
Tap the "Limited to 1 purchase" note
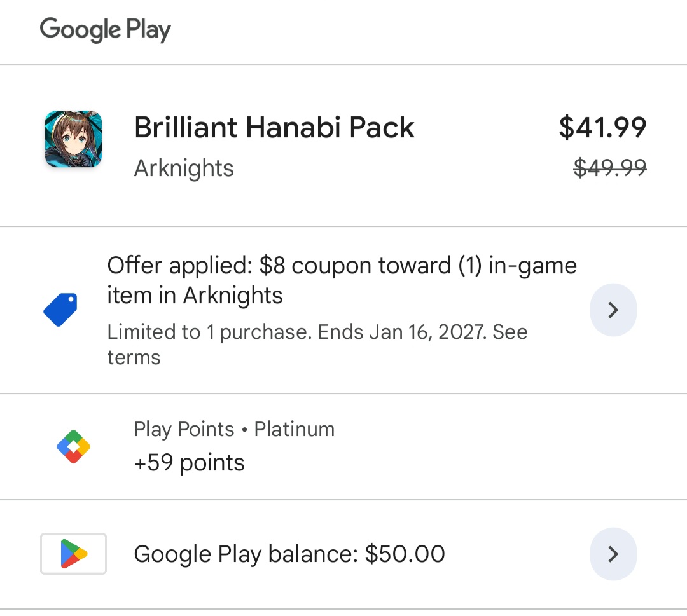tap(209, 332)
